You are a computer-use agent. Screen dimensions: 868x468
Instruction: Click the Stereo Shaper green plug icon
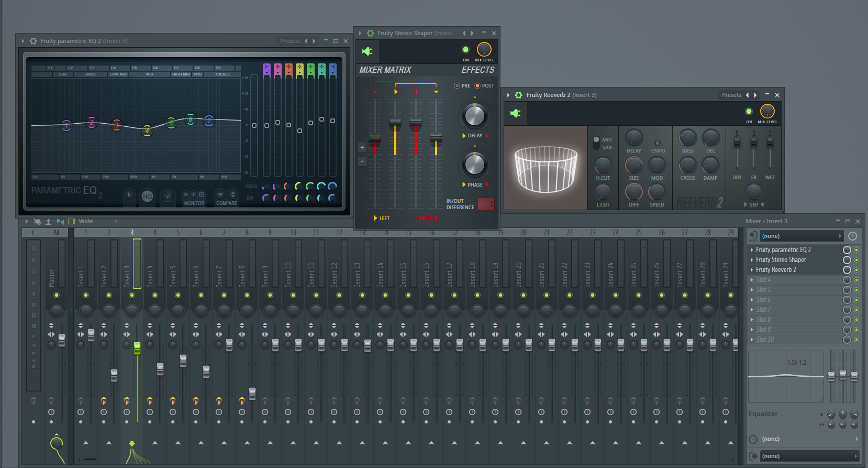click(367, 51)
